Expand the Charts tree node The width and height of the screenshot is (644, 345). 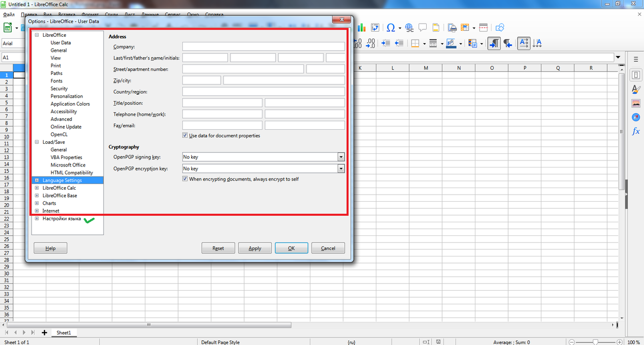coord(37,203)
